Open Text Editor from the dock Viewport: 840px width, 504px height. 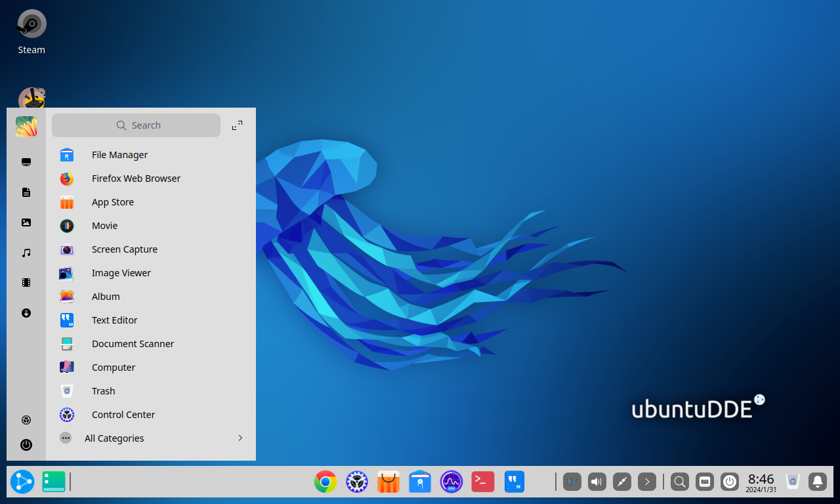click(x=514, y=482)
